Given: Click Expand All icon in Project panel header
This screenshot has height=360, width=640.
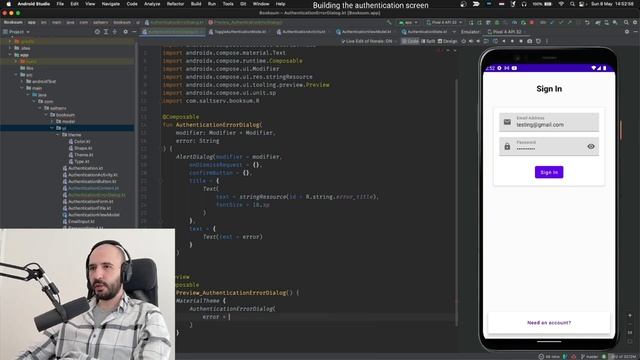Looking at the screenshot, I should pos(106,32).
